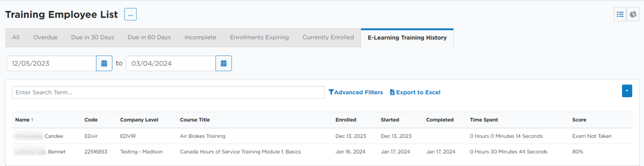Click the end date field 03/04/2024
The height and width of the screenshot is (166, 644).
pyautogui.click(x=171, y=63)
